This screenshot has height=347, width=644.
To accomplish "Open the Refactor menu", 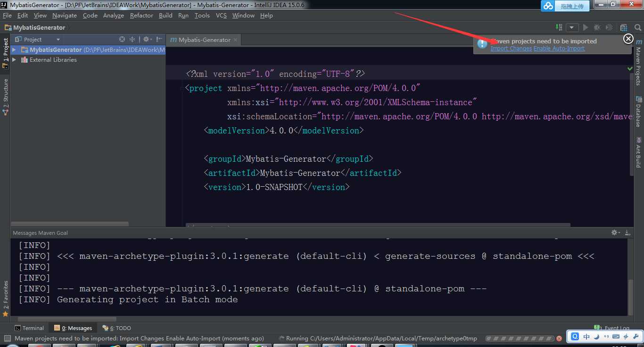I will pyautogui.click(x=141, y=16).
